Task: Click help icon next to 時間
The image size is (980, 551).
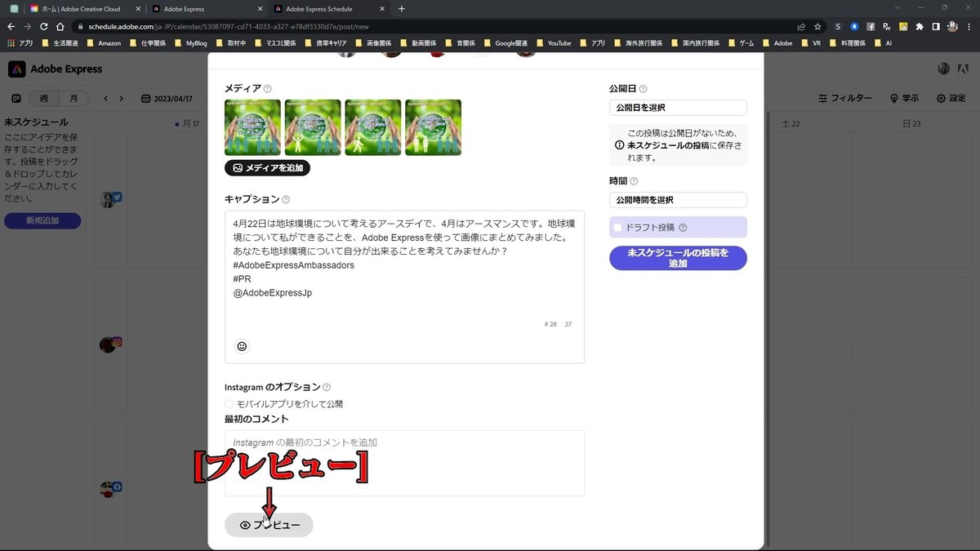Action: [634, 181]
